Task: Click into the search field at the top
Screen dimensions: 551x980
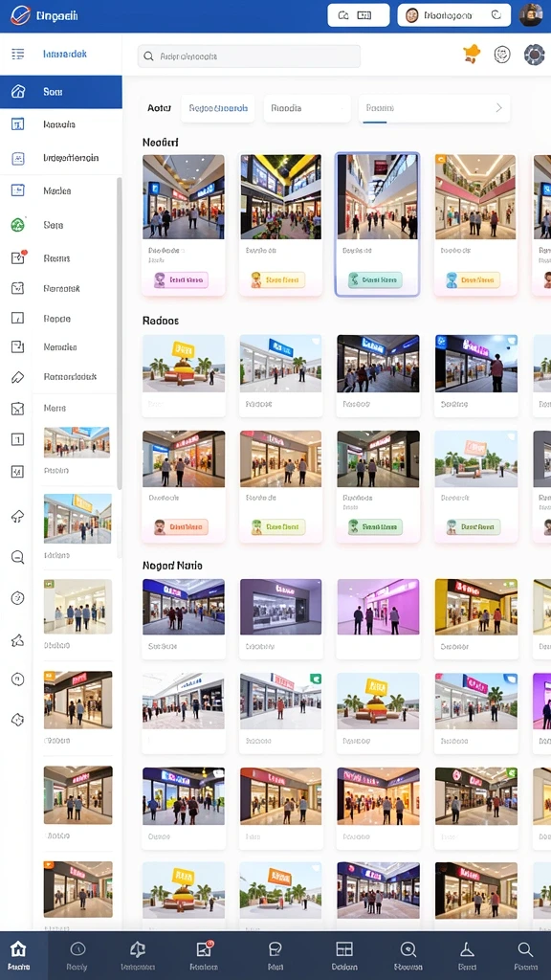Action: pyautogui.click(x=249, y=56)
